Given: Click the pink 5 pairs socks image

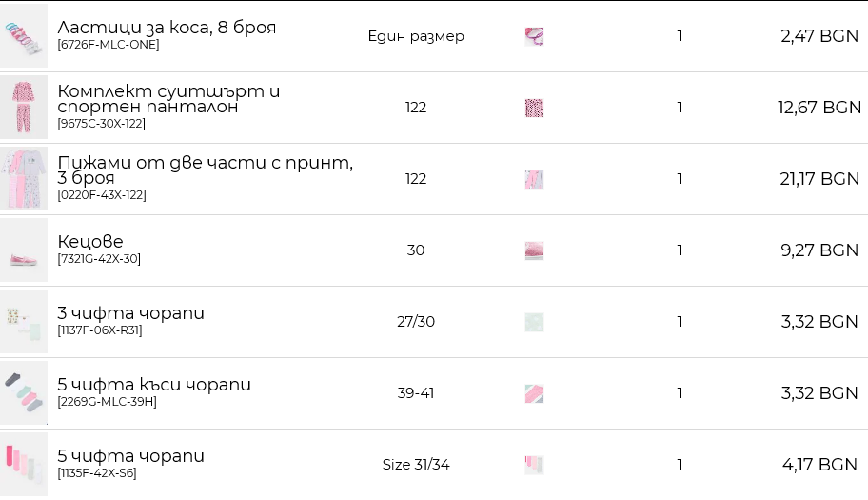Looking at the screenshot, I should click(23, 465).
